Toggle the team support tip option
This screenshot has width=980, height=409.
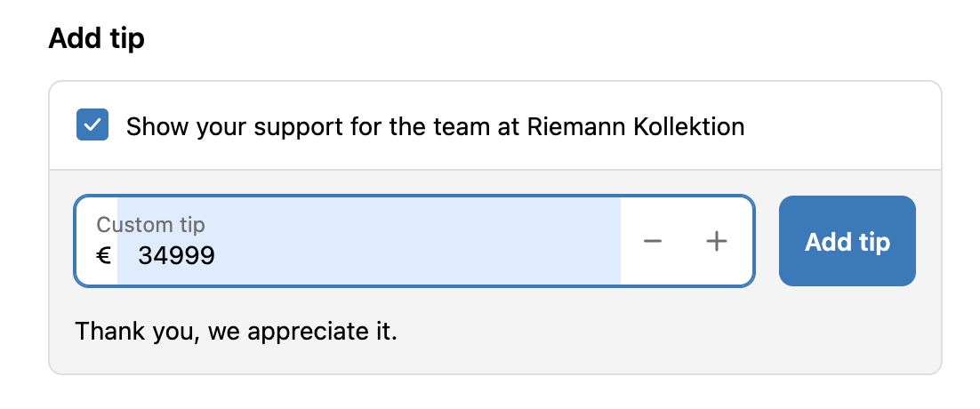[92, 125]
